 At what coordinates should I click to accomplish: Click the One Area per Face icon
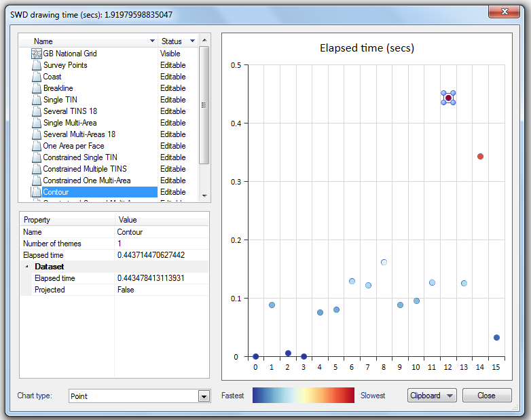pyautogui.click(x=37, y=146)
